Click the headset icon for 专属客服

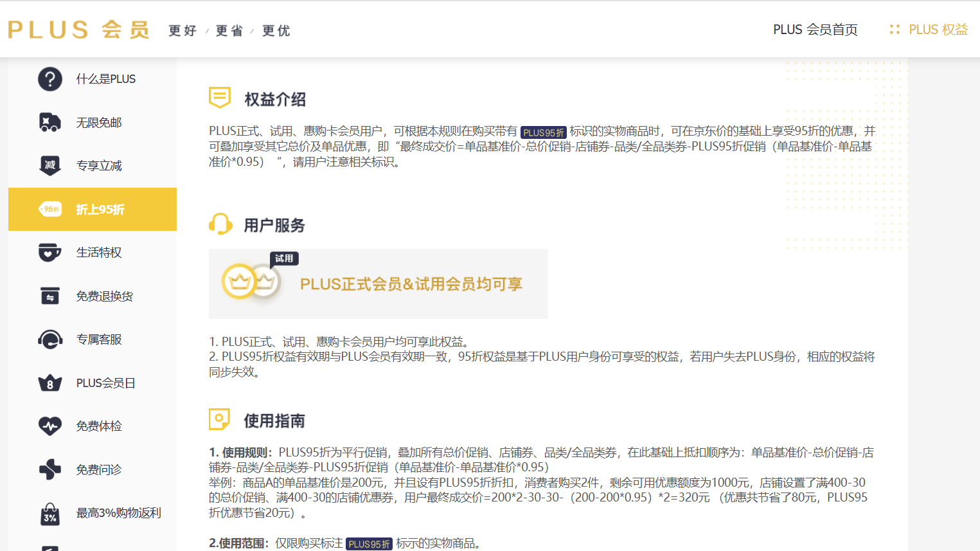tap(50, 339)
